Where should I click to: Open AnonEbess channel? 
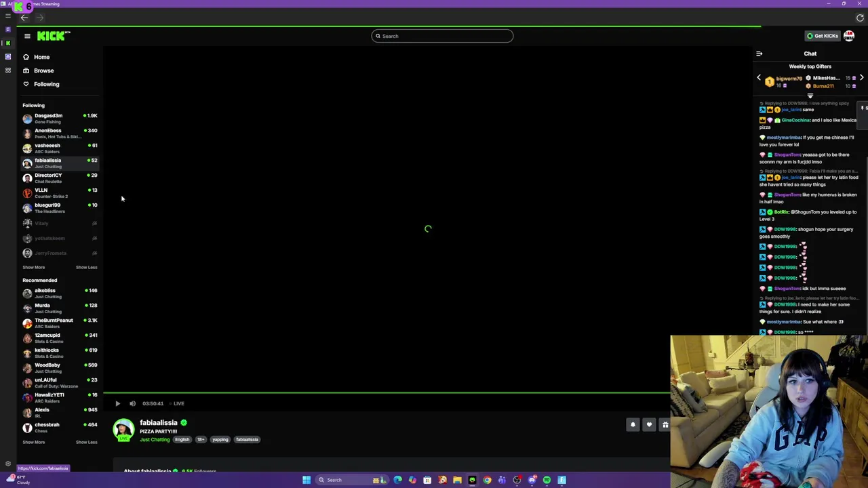click(x=60, y=134)
